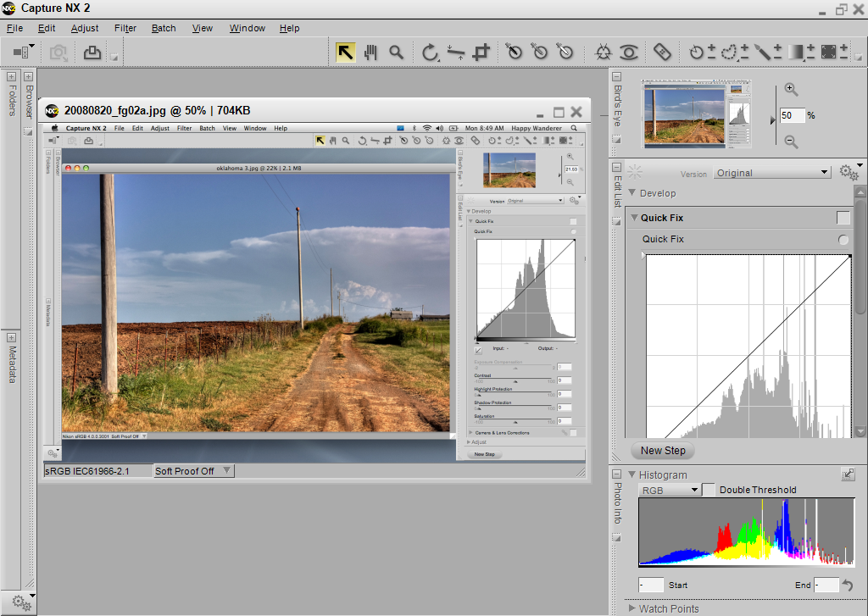Open the Version dropdown showing Original
868x616 pixels.
pos(771,172)
